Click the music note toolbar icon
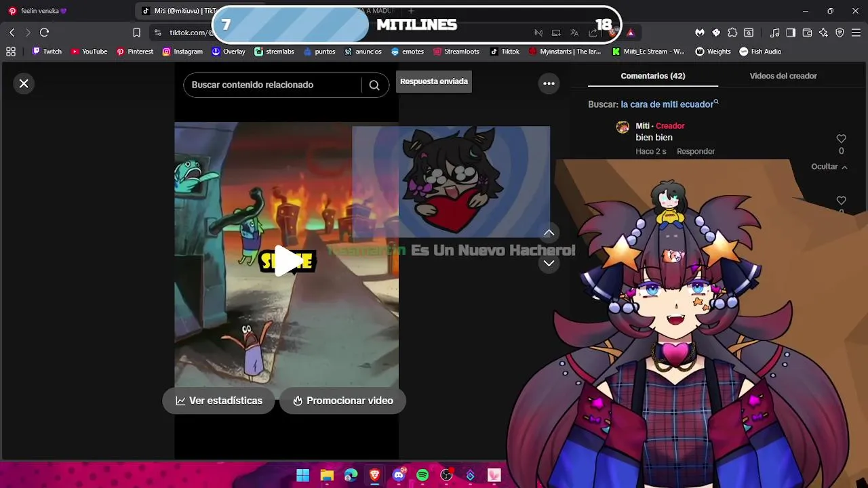Viewport: 868px width, 488px height. (774, 33)
